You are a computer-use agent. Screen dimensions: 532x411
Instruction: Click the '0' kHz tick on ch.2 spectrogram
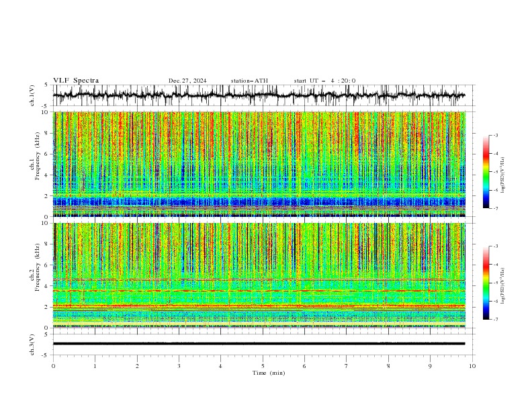48,328
